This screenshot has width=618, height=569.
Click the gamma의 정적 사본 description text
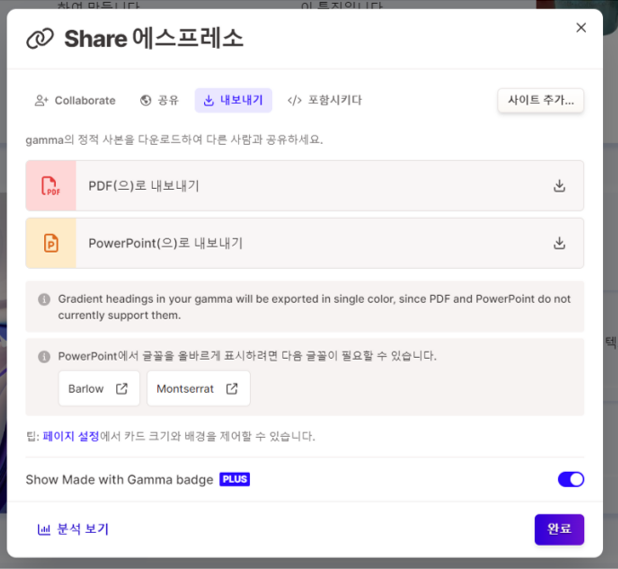click(x=174, y=139)
